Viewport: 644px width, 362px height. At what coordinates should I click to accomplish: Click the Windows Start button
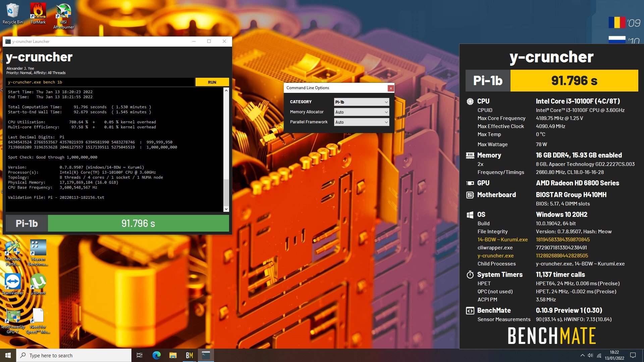[x=8, y=355]
